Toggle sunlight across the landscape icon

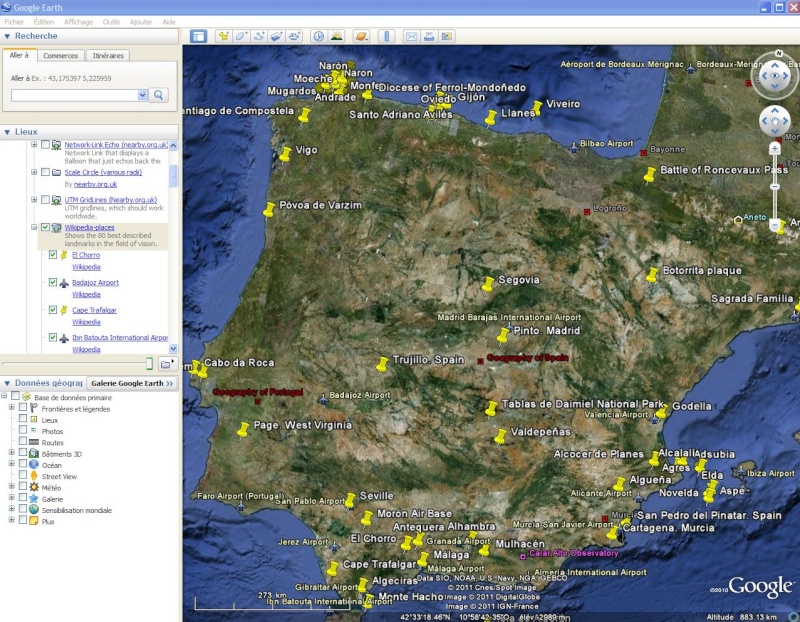click(x=337, y=36)
